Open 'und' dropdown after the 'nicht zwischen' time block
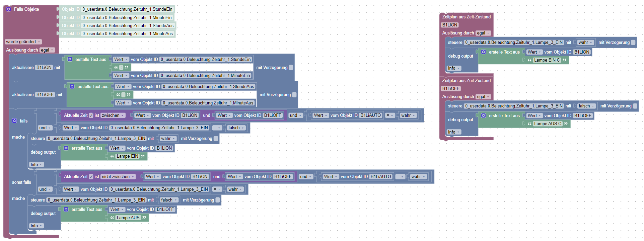 tap(306, 176)
